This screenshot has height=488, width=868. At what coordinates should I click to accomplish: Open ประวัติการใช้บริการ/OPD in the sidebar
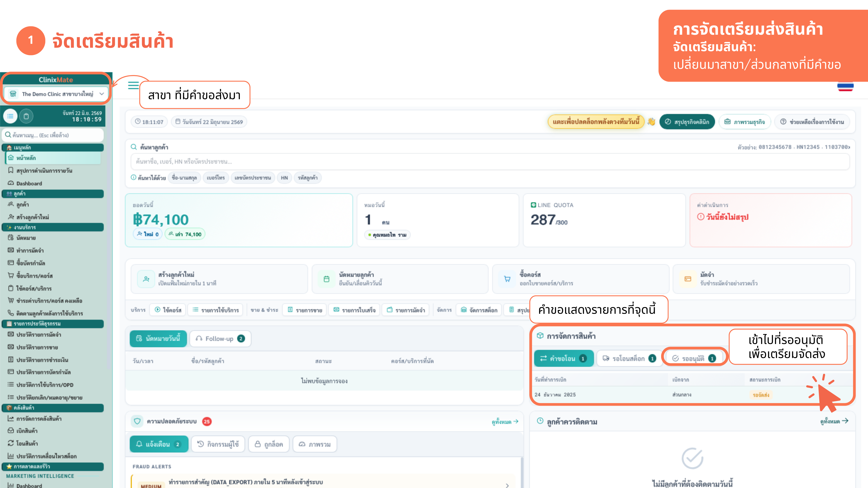[41, 385]
